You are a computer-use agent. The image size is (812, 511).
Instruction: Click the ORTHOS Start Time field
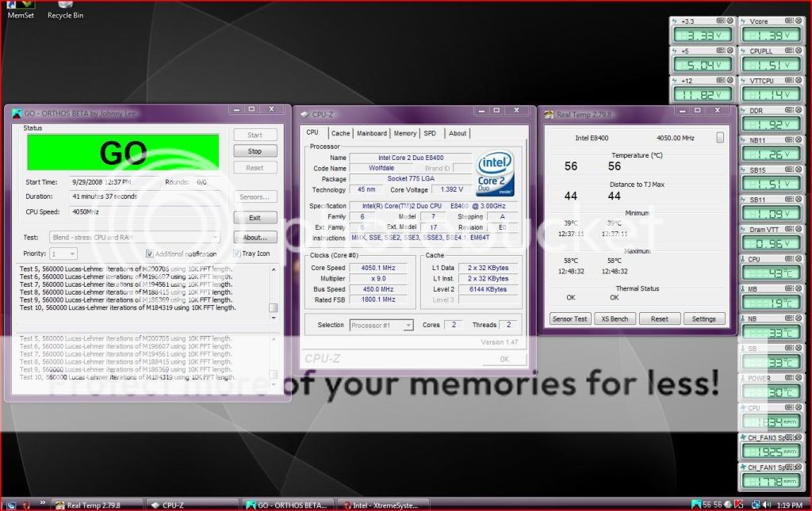point(114,182)
